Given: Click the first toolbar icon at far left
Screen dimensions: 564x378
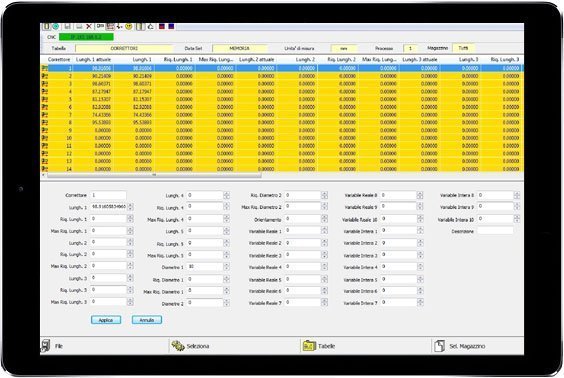Looking at the screenshot, I should tap(46, 26).
